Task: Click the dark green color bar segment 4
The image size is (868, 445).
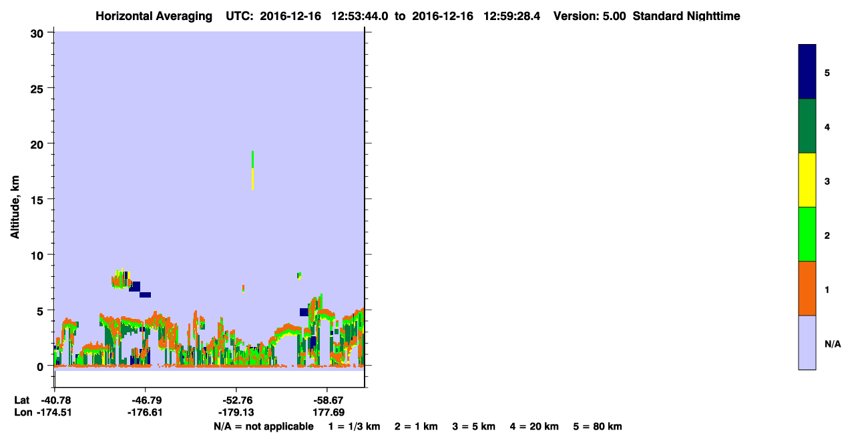Action: point(807,126)
